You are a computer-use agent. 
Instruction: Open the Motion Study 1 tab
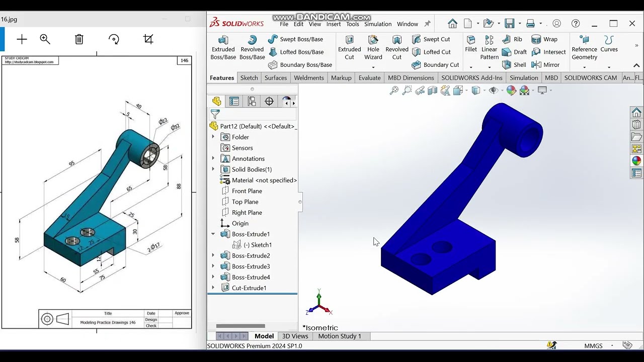coord(340,336)
